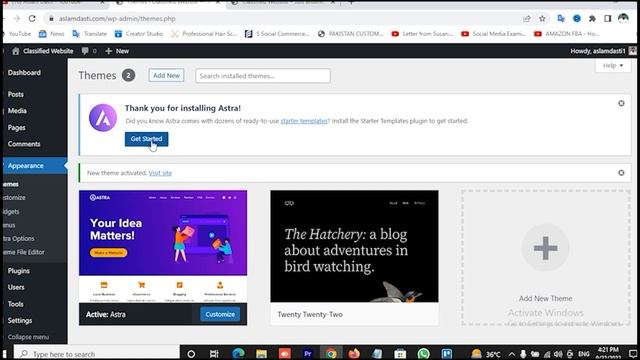Viewport: 640px width, 360px height.
Task: Open Microsoft Store from the taskbar
Action: tap(400, 354)
